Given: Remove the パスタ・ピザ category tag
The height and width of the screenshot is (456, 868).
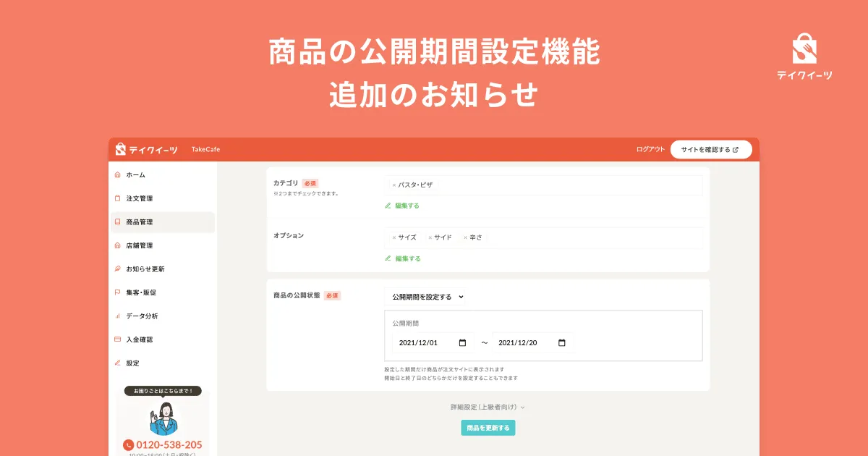Looking at the screenshot, I should click(x=394, y=185).
